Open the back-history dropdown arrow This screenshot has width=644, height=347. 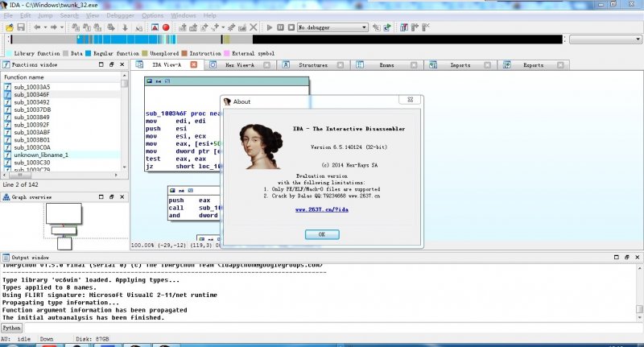point(45,27)
